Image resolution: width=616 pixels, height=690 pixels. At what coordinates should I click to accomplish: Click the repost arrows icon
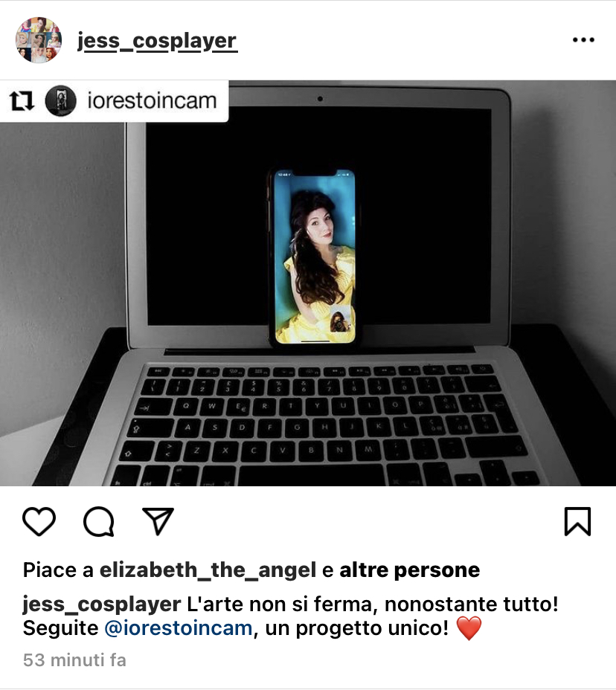tap(22, 101)
